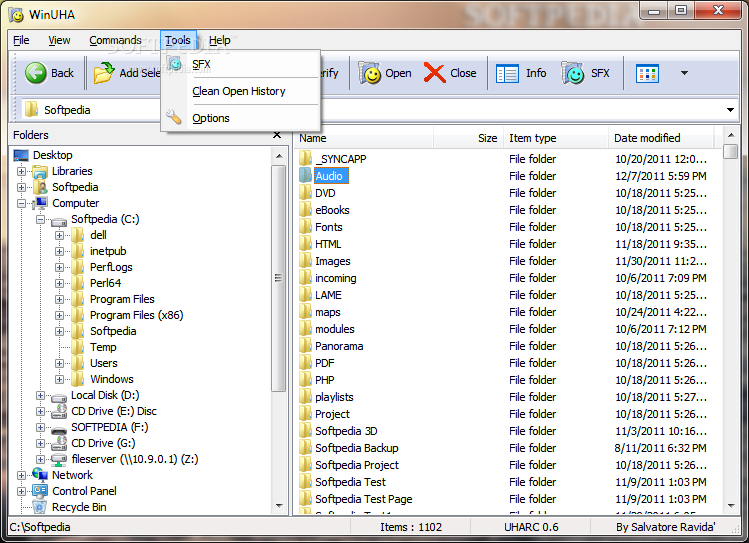Select the inetpub folder in tree
Image resolution: width=749 pixels, height=543 pixels.
point(108,251)
